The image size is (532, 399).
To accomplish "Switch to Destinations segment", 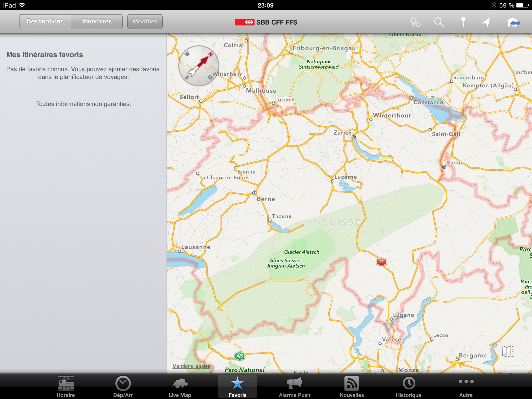I will 45,22.
